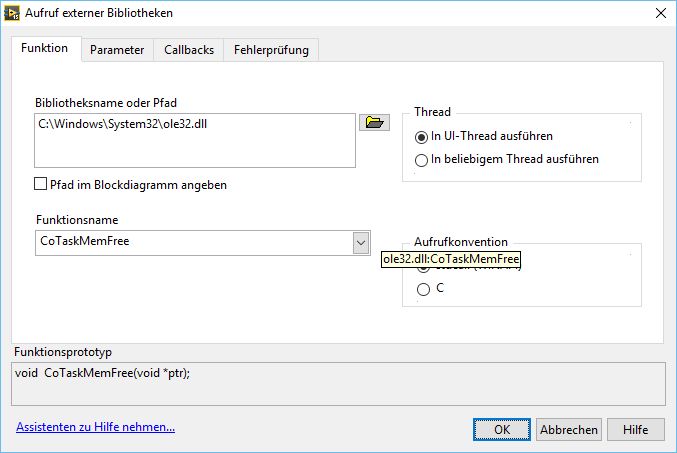Confirm the dialog with OK
This screenshot has width=677, height=453.
pyautogui.click(x=501, y=429)
